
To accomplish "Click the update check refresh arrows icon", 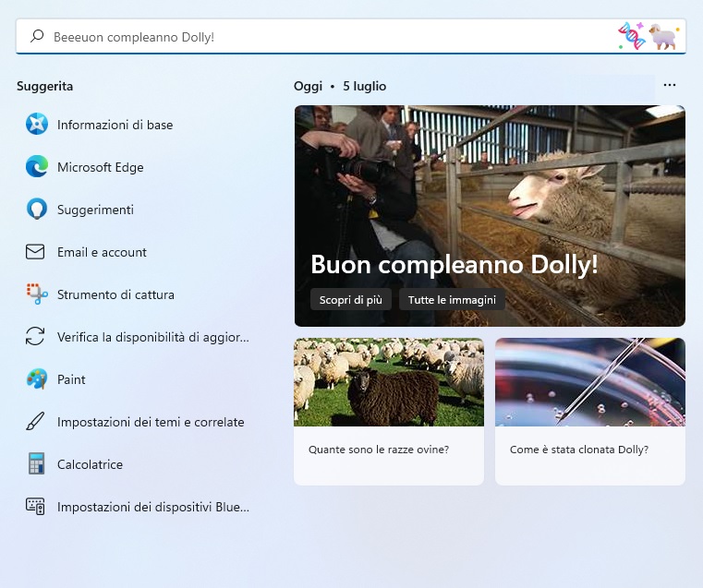I will [35, 336].
